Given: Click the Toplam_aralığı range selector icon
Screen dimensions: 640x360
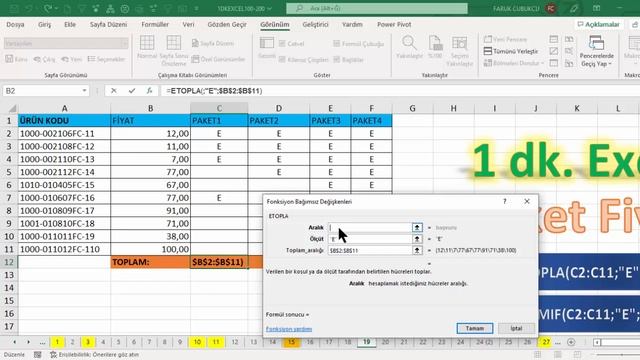Looking at the screenshot, I should tap(417, 250).
